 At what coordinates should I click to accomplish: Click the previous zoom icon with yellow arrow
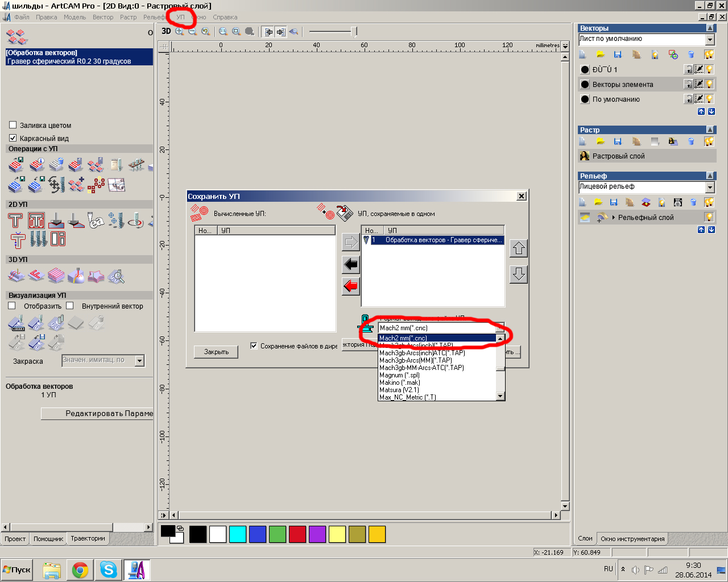point(206,31)
